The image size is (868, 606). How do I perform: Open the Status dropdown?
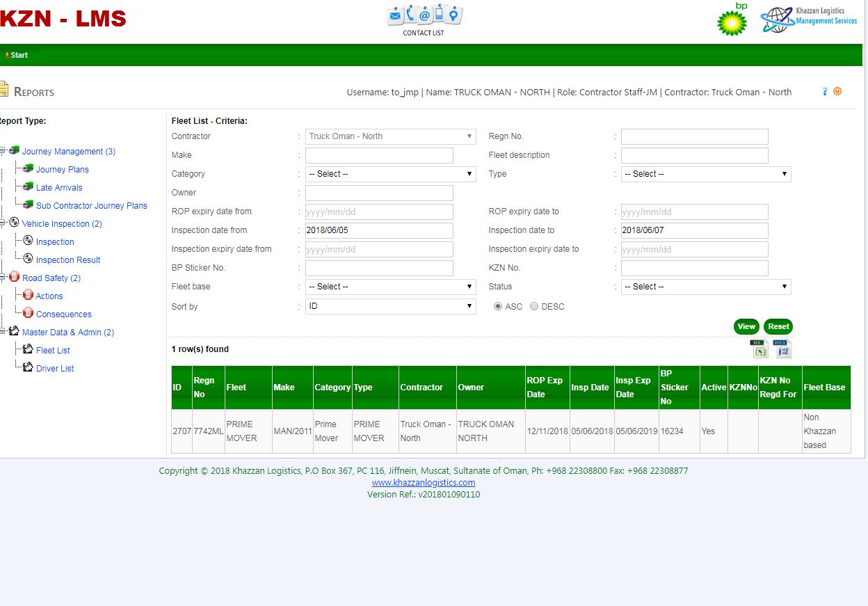[x=705, y=287]
